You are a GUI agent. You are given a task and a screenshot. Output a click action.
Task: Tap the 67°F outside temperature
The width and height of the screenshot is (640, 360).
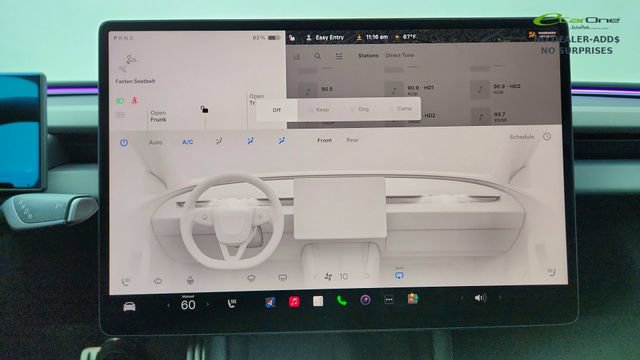(x=409, y=37)
